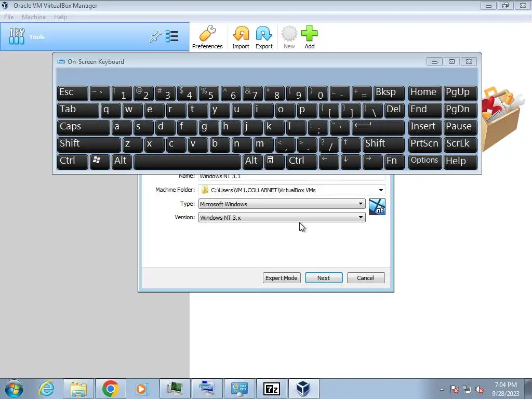Click the taskbar clock showing 7:04 PM
This screenshot has height=399, width=532.
pyautogui.click(x=506, y=389)
